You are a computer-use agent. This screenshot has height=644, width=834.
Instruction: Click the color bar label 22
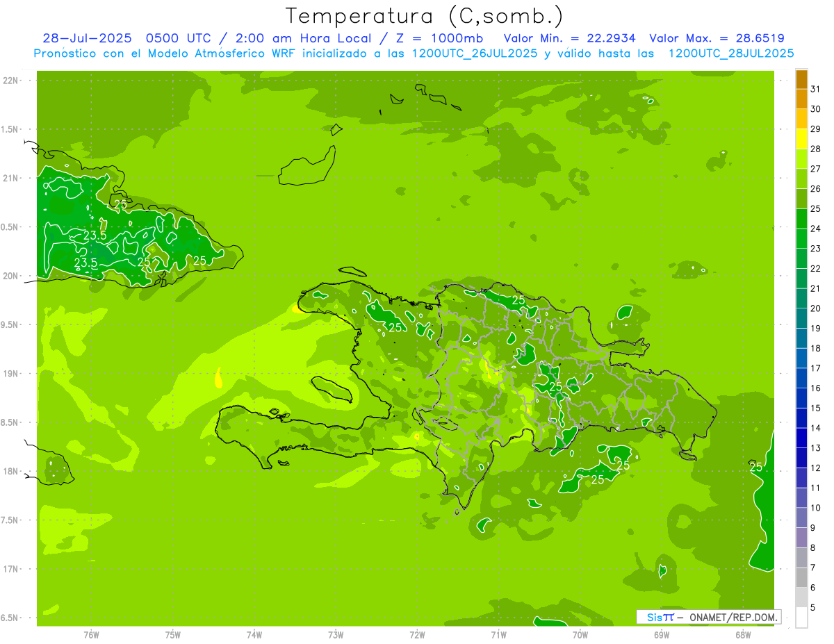click(x=816, y=268)
